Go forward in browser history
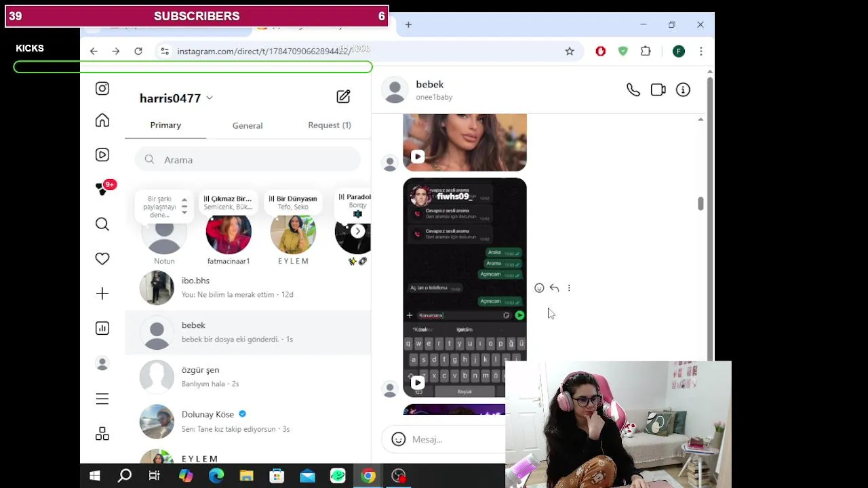Image resolution: width=868 pixels, height=488 pixels. [x=116, y=52]
